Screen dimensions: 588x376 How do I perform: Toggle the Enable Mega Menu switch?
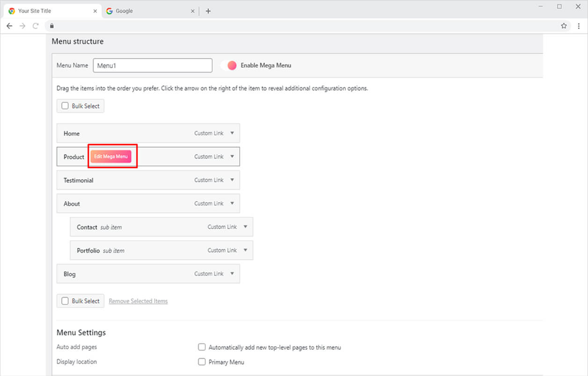[230, 65]
